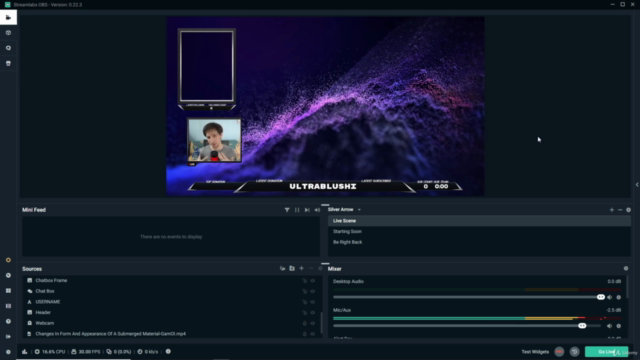Select the Changes In Form mp4 source
The width and height of the screenshot is (640, 360).
coord(171,333)
